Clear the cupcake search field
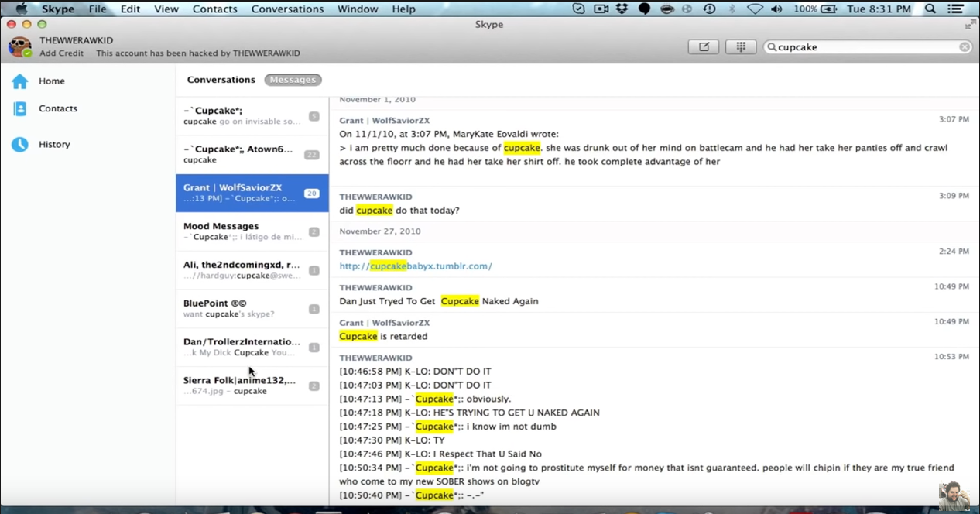980x514 pixels. (965, 47)
